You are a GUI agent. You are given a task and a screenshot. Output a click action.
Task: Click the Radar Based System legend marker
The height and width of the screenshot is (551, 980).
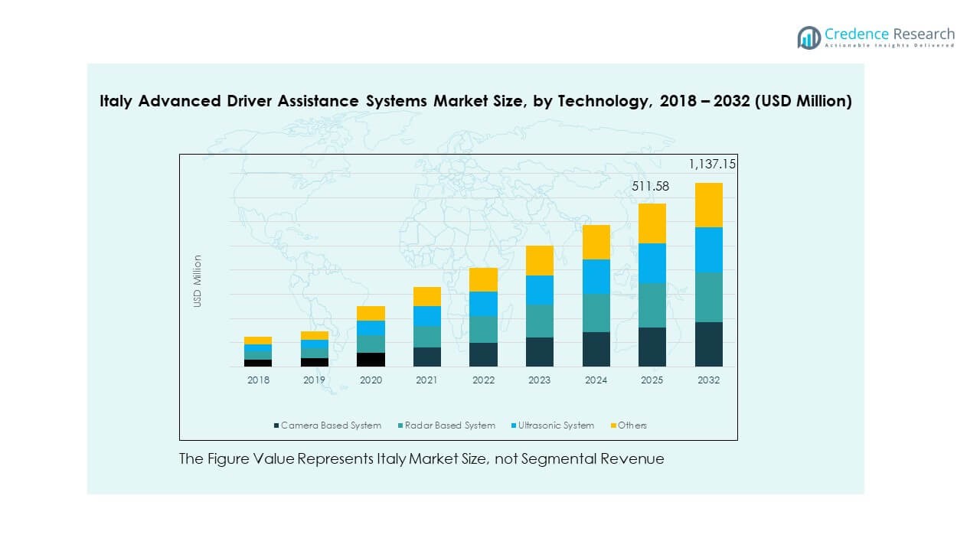[x=400, y=425]
